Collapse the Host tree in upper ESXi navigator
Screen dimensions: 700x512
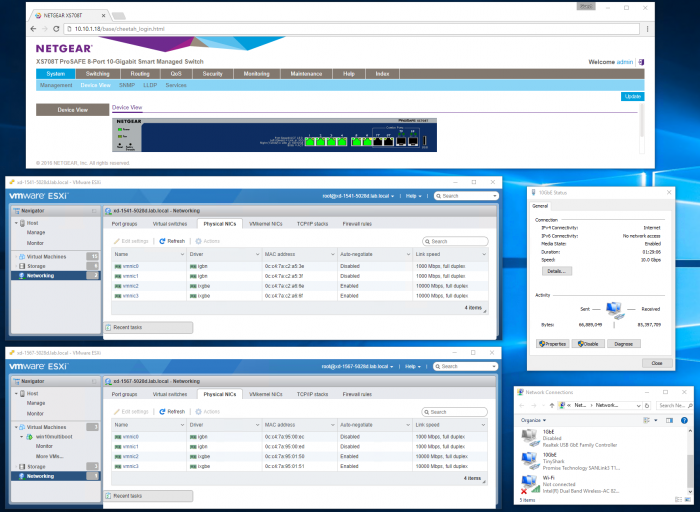tap(17, 223)
